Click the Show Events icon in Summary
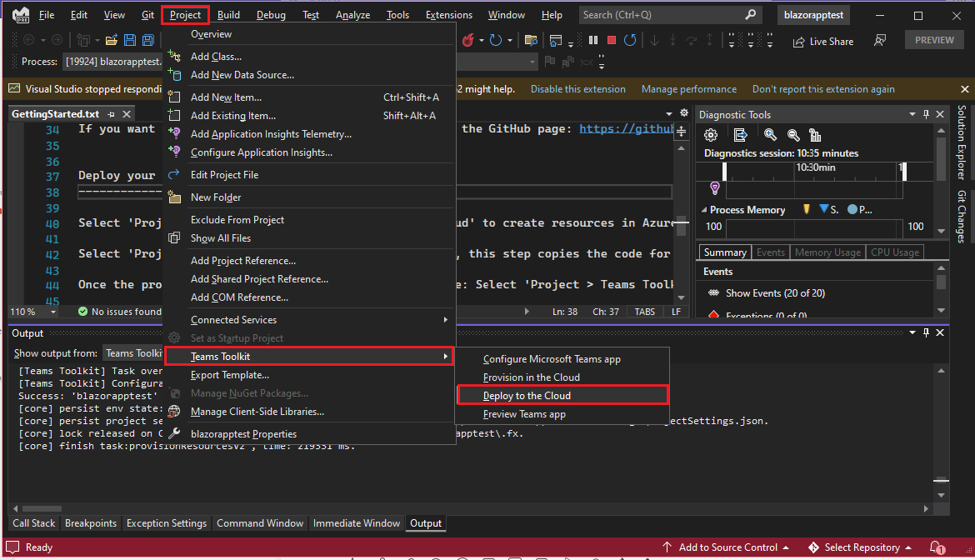The width and height of the screenshot is (975, 560). [714, 292]
